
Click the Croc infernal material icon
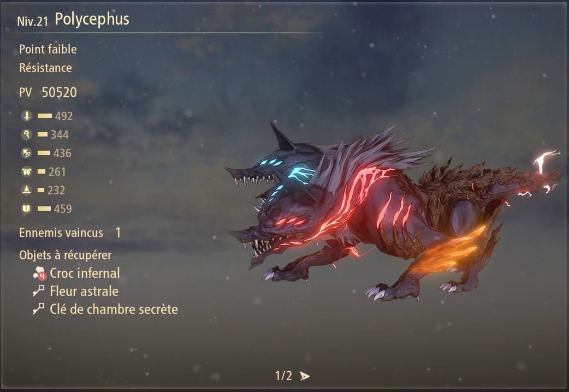[x=40, y=274]
